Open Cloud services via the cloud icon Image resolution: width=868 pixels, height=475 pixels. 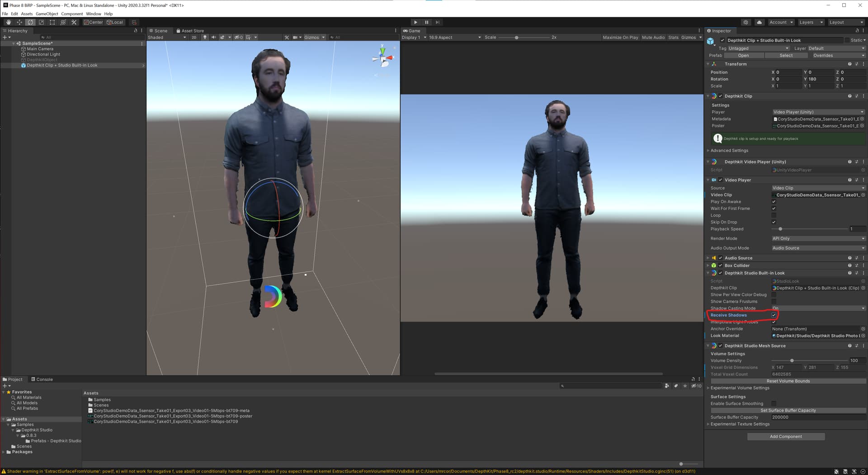pos(759,22)
